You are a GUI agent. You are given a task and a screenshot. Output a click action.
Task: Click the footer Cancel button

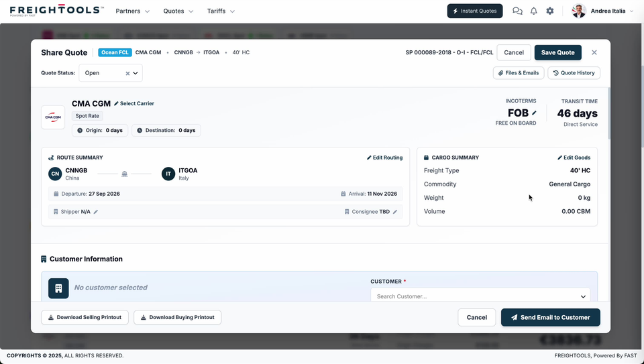[x=477, y=317]
